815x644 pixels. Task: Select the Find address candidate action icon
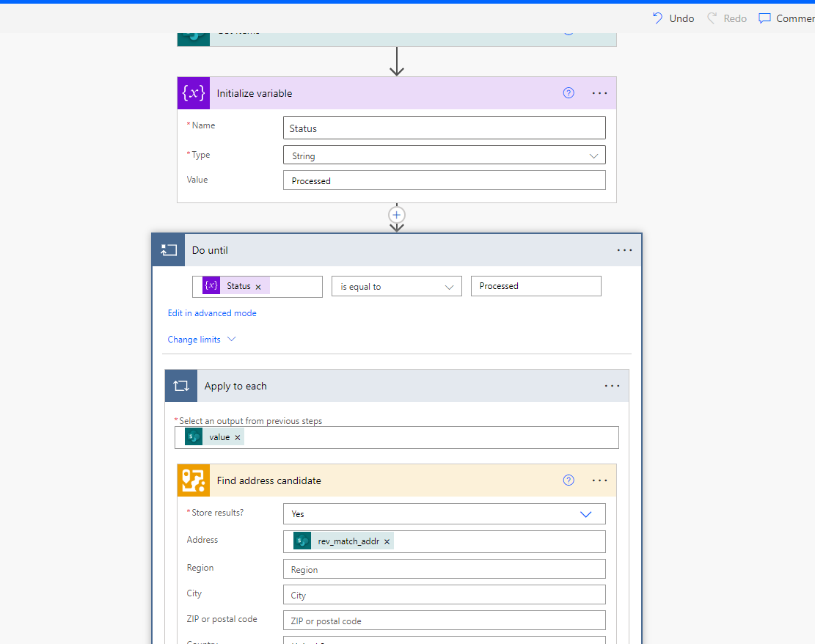[193, 480]
